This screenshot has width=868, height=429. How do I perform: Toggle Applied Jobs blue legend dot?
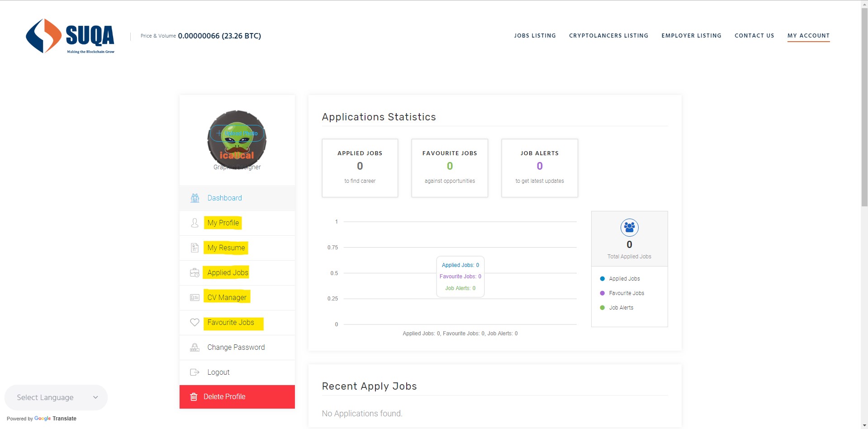602,279
